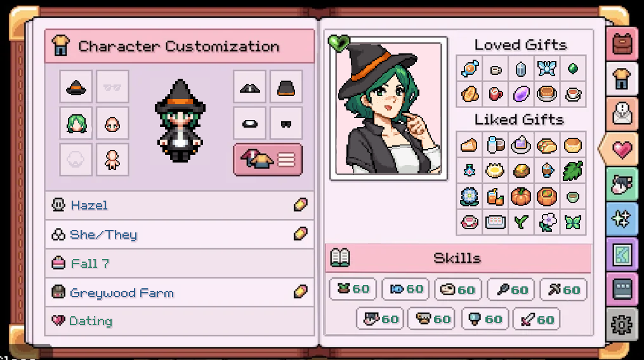Select the witch hat slot
The image size is (644, 360).
(x=76, y=87)
